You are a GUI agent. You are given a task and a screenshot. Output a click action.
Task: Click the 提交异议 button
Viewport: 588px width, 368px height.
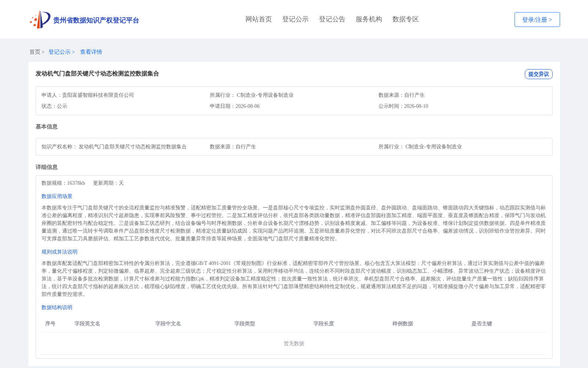point(538,74)
